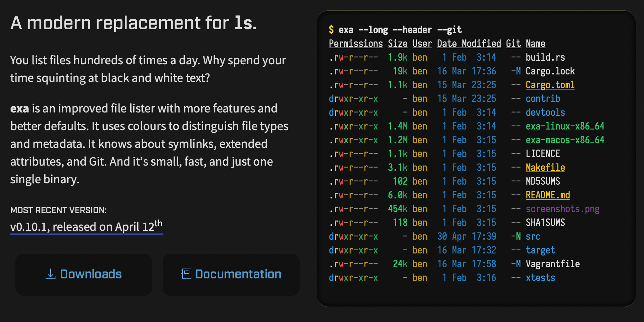Click the 1.4M size value
The image size is (644, 322).
point(397,126)
